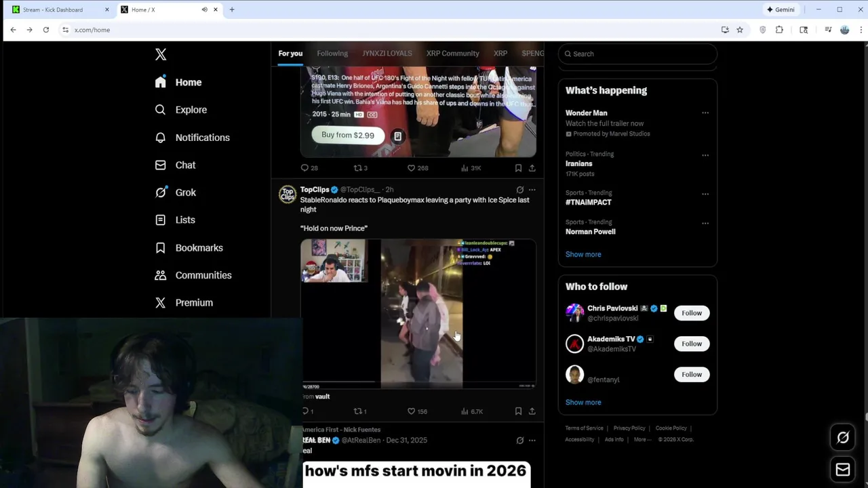Open Bookmarks in the sidebar
Screen dimensions: 868x488
click(x=189, y=247)
